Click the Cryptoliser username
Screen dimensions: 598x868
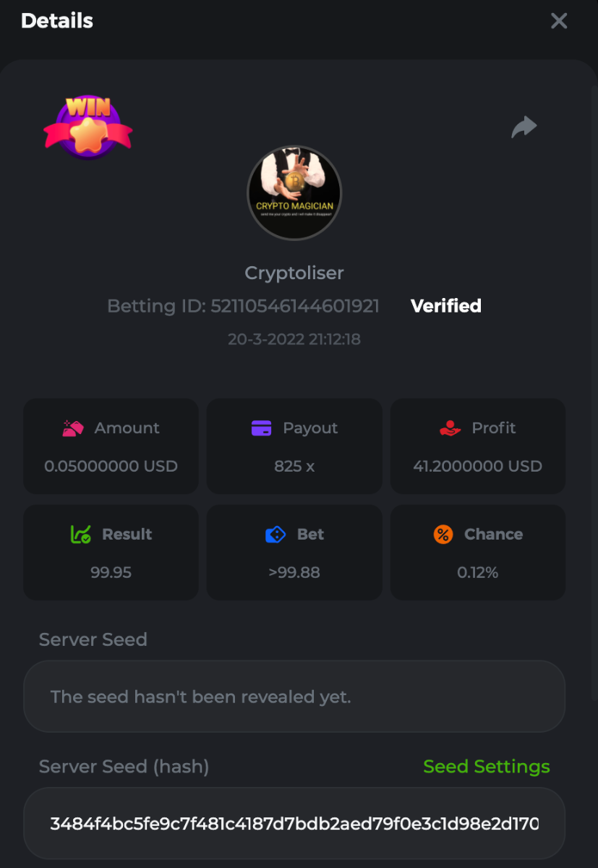[x=294, y=273]
